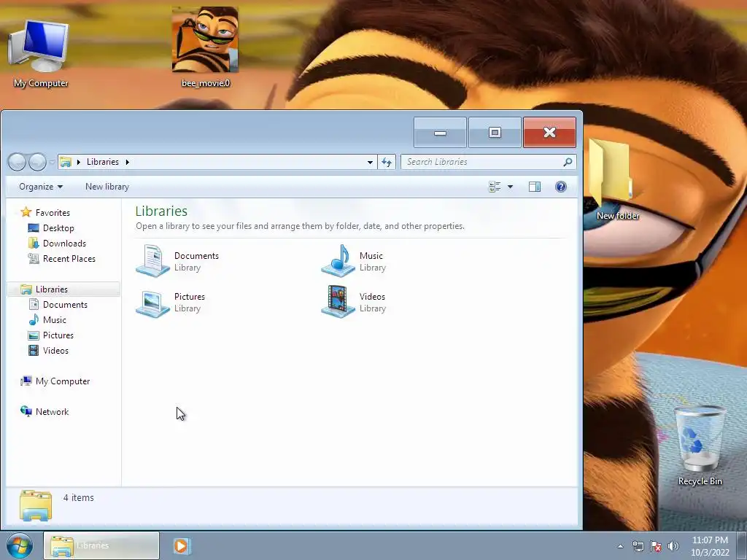Click the change view icon

[495, 187]
